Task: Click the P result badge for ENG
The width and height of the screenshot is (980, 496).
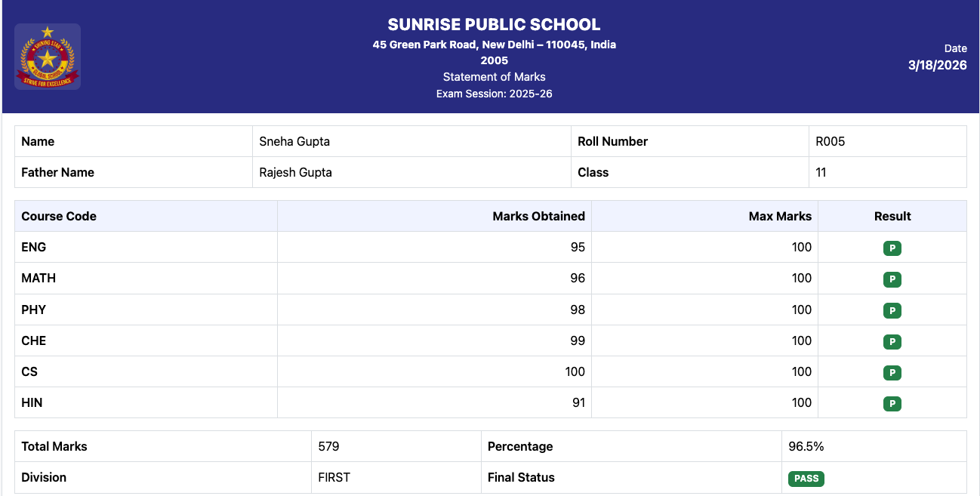Action: 892,248
